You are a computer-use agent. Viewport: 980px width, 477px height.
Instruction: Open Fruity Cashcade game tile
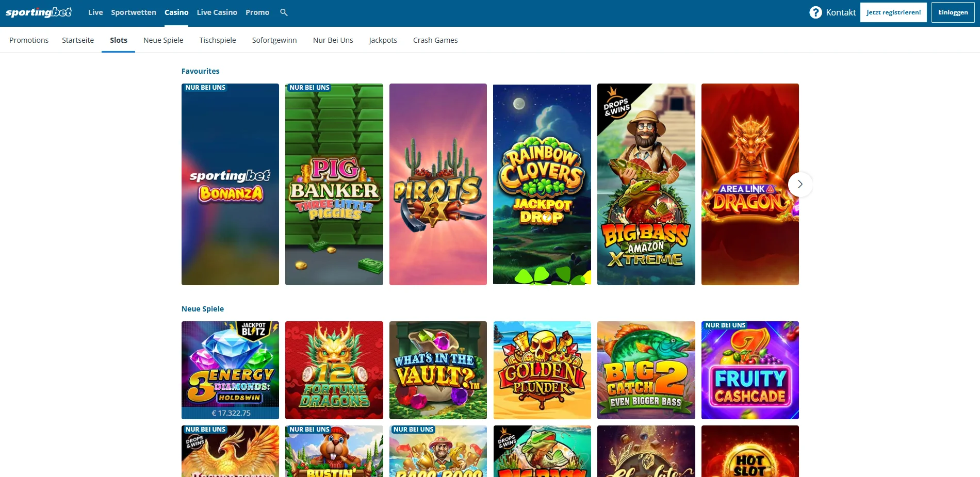[x=750, y=370]
